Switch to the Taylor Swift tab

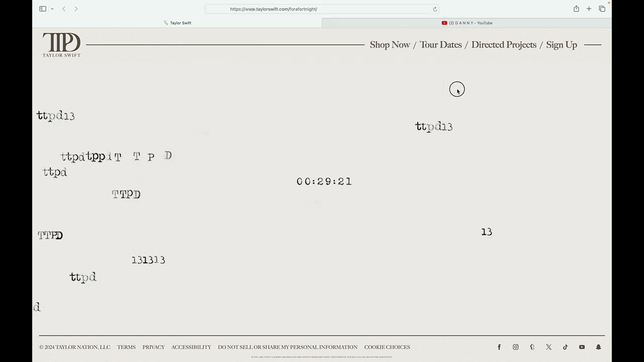pos(177,23)
